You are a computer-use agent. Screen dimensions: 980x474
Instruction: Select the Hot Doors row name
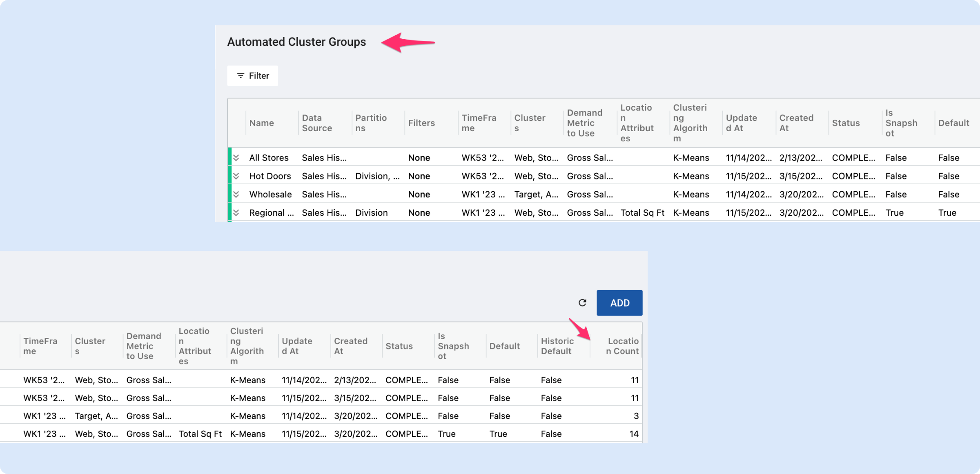270,176
